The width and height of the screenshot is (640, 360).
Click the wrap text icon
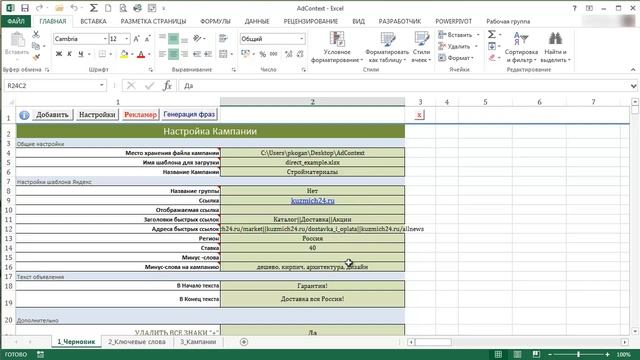click(x=223, y=39)
